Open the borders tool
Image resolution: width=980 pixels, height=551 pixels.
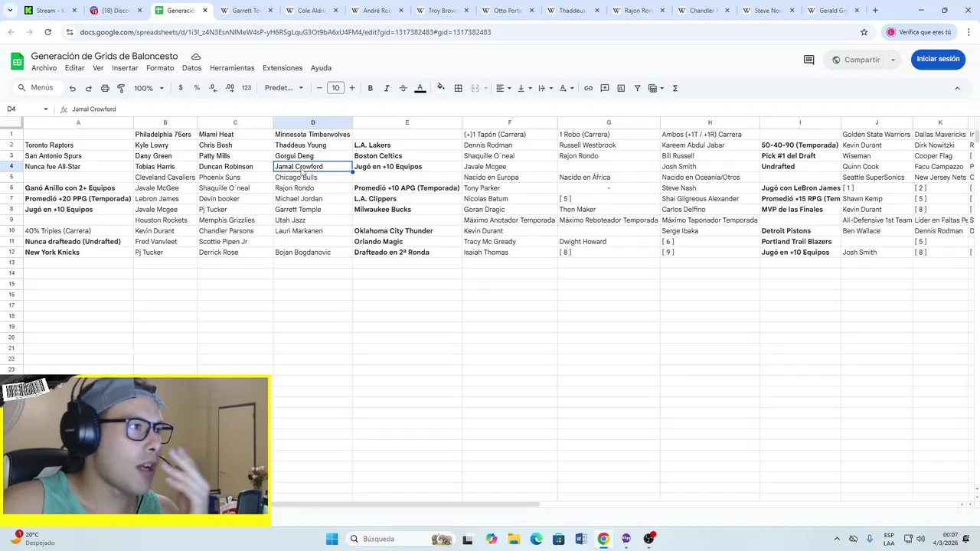[458, 88]
